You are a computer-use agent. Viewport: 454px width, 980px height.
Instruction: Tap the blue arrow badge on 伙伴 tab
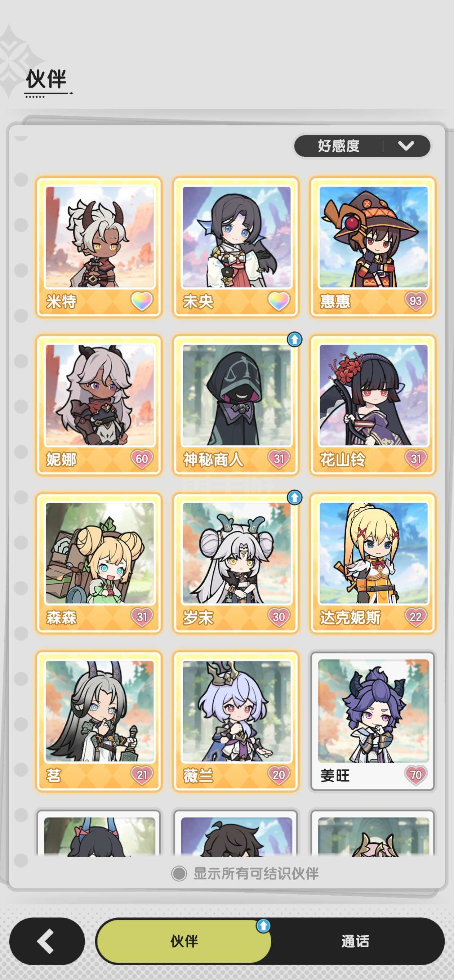[263, 926]
